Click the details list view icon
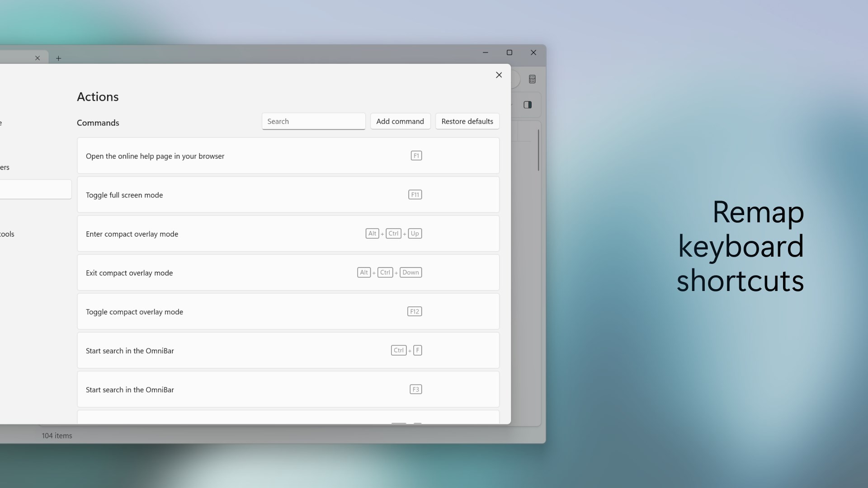This screenshot has height=488, width=868. [x=533, y=79]
